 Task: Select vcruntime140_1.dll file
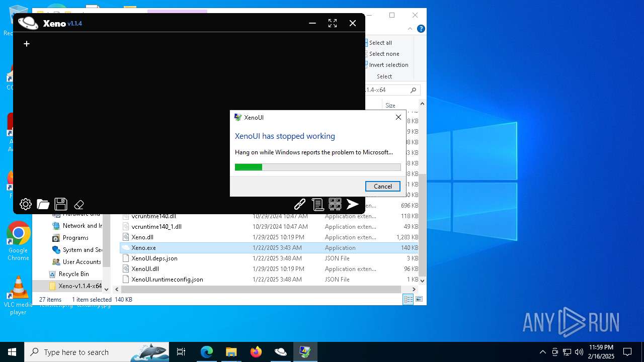156,227
